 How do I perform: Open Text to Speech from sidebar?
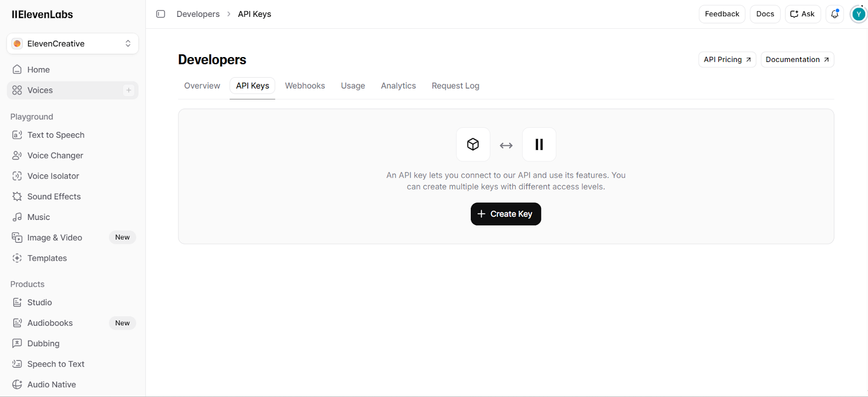pos(56,135)
